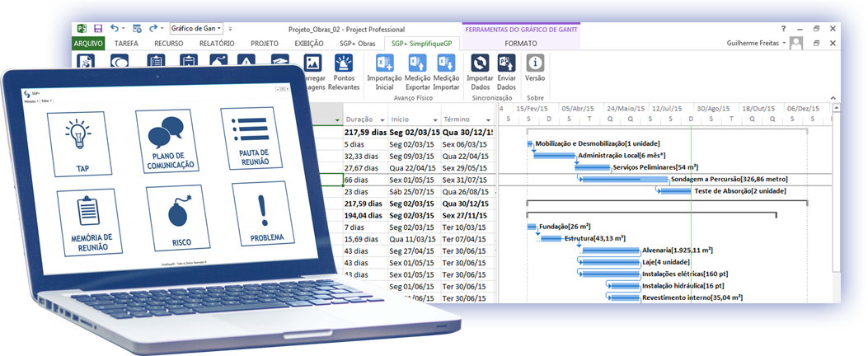Click the Carregar Imagens picture icon
The height and width of the screenshot is (356, 868).
pyautogui.click(x=312, y=63)
